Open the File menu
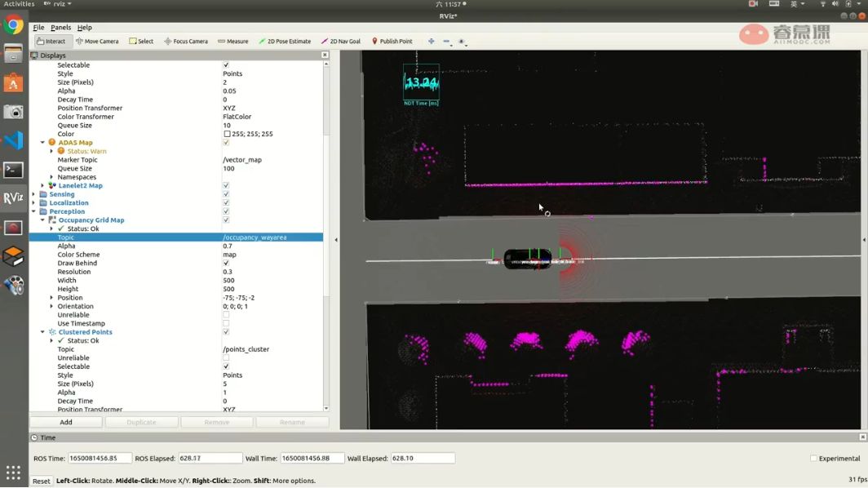This screenshot has width=868, height=488. [x=38, y=27]
